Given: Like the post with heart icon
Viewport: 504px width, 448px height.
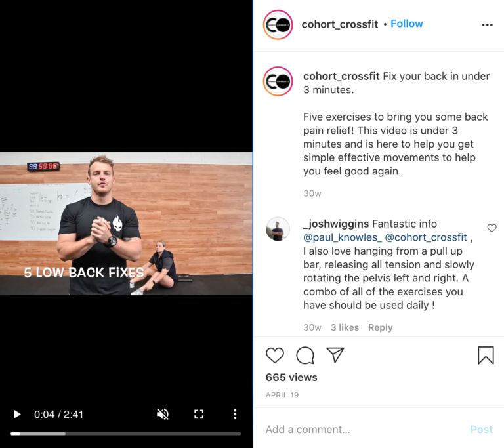Looking at the screenshot, I should [x=275, y=356].
